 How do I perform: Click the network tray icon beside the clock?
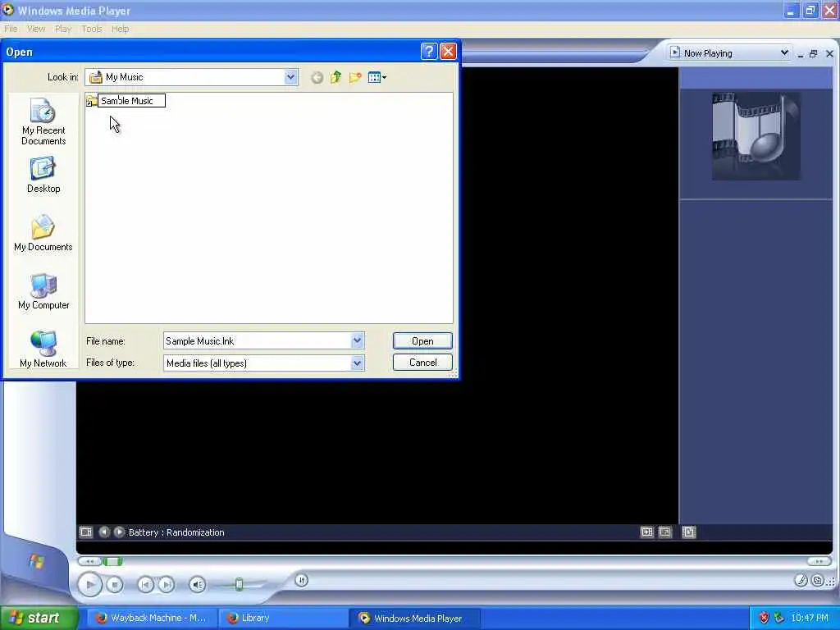(778, 618)
